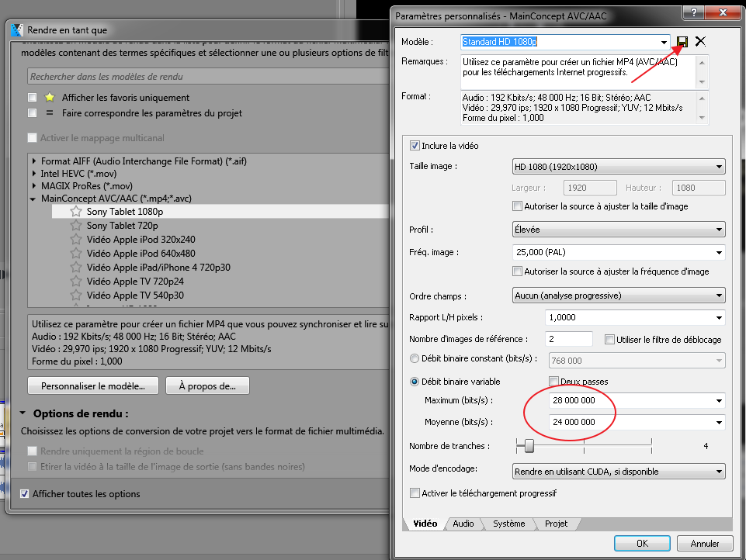The image size is (746, 560).
Task: Open the Maximum (bits/s) dropdown arrow
Action: 719,401
